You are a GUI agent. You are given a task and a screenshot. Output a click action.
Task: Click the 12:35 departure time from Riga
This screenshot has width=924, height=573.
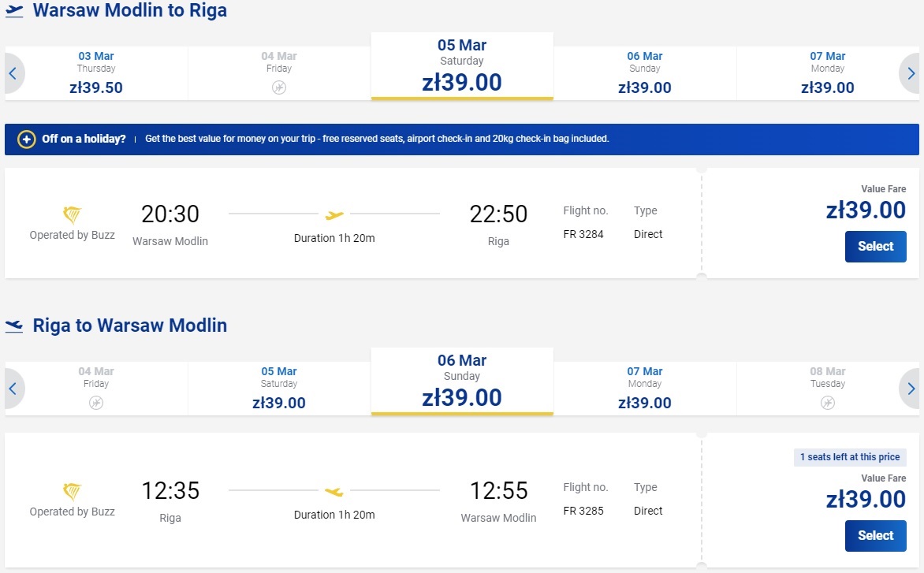pos(170,491)
